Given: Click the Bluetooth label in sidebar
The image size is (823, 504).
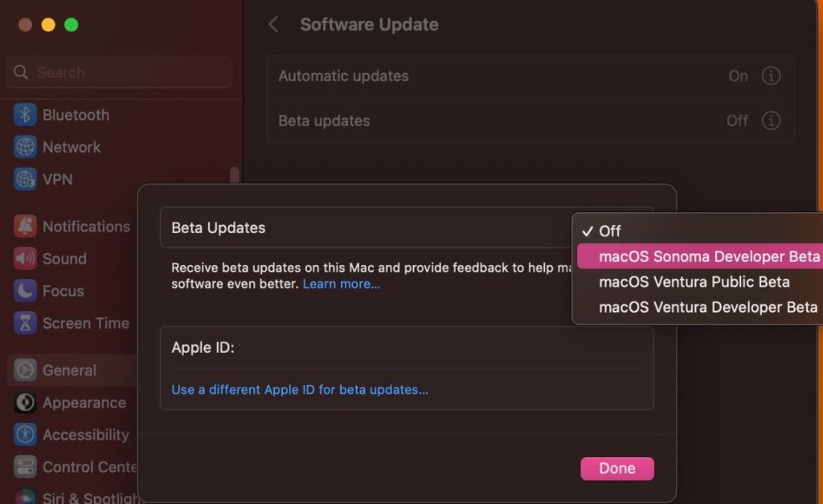Looking at the screenshot, I should [x=76, y=115].
